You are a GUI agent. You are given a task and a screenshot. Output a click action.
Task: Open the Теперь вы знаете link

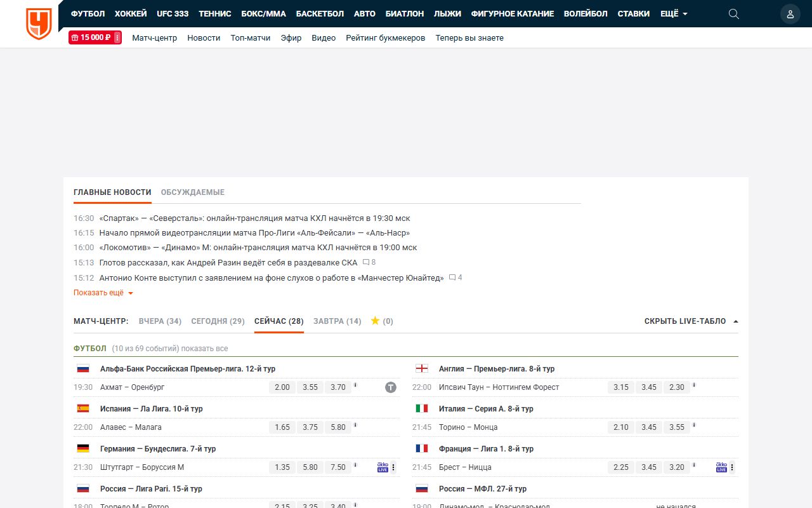469,37
